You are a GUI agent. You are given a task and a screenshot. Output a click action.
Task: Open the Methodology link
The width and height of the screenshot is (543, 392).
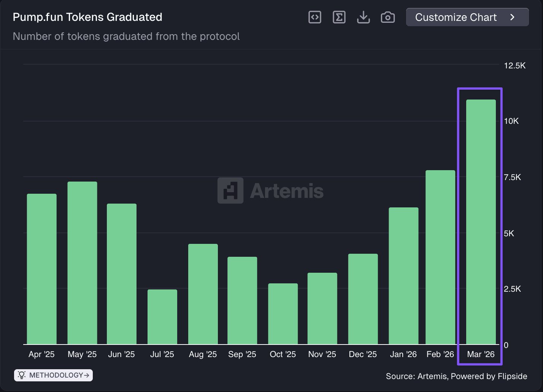coord(56,375)
